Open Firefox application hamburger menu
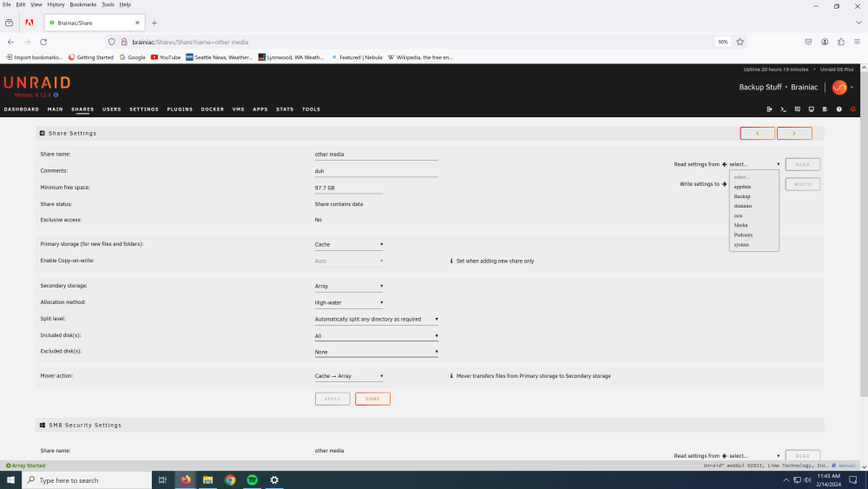868x489 pixels. 857,42
